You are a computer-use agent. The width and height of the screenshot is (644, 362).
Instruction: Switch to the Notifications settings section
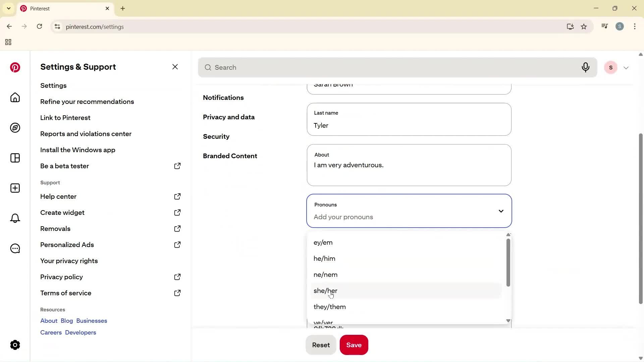point(223,98)
